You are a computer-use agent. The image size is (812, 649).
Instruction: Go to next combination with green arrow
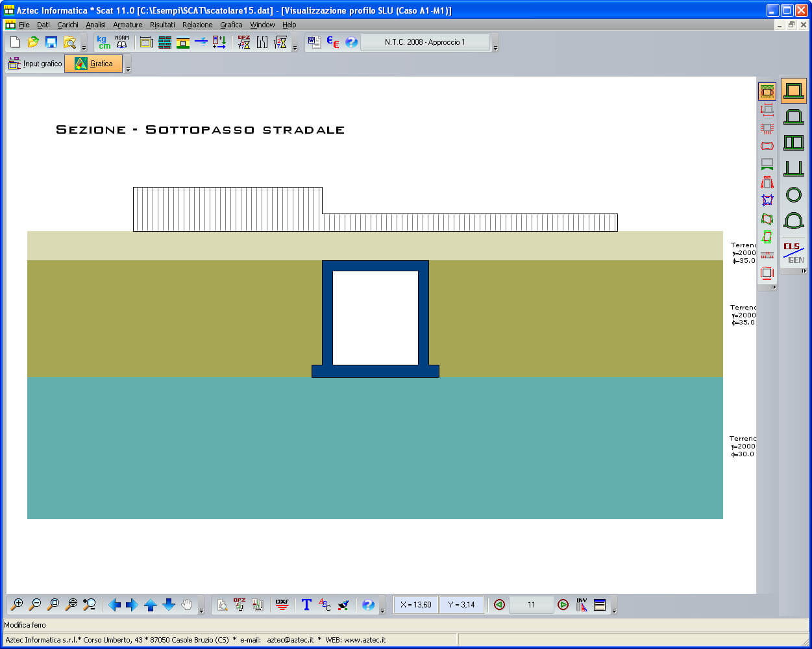click(563, 605)
